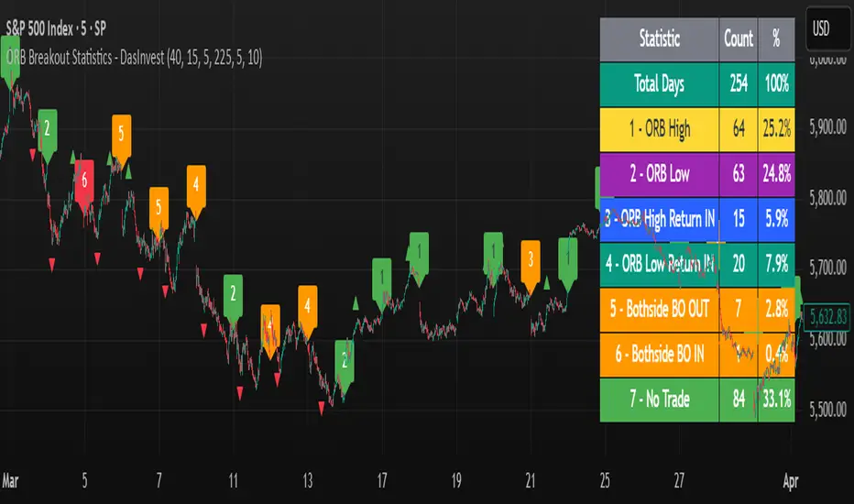Select the Total Days table row

pyautogui.click(x=697, y=84)
